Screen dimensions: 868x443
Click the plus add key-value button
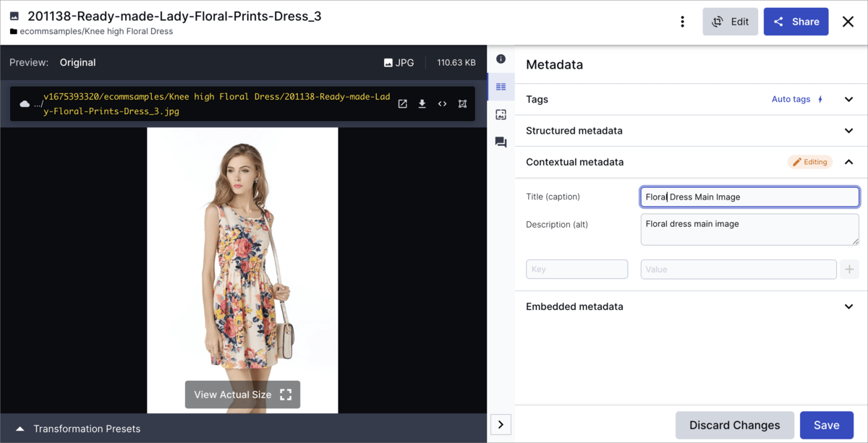point(849,269)
